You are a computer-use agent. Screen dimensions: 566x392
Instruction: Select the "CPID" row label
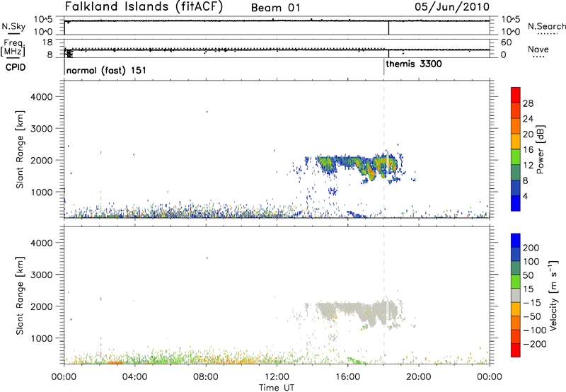coord(16,67)
